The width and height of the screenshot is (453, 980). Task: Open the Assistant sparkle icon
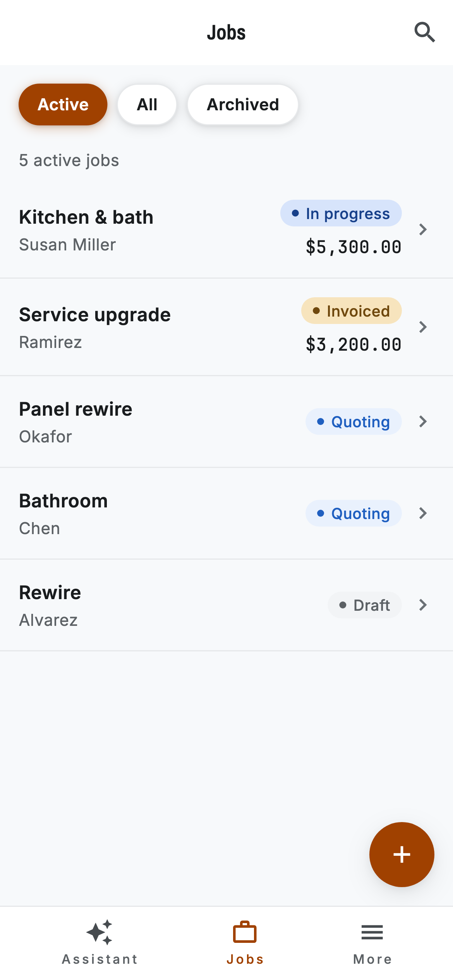click(x=100, y=932)
